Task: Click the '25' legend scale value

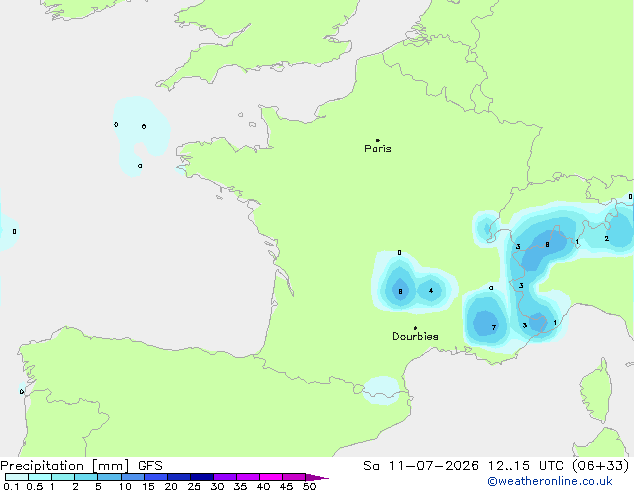Action: pos(194,486)
